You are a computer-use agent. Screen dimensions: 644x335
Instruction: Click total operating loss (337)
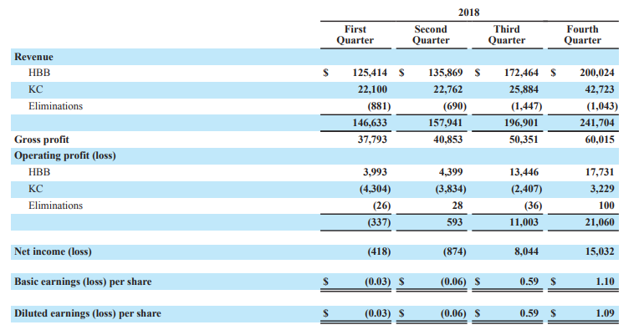[x=379, y=222]
